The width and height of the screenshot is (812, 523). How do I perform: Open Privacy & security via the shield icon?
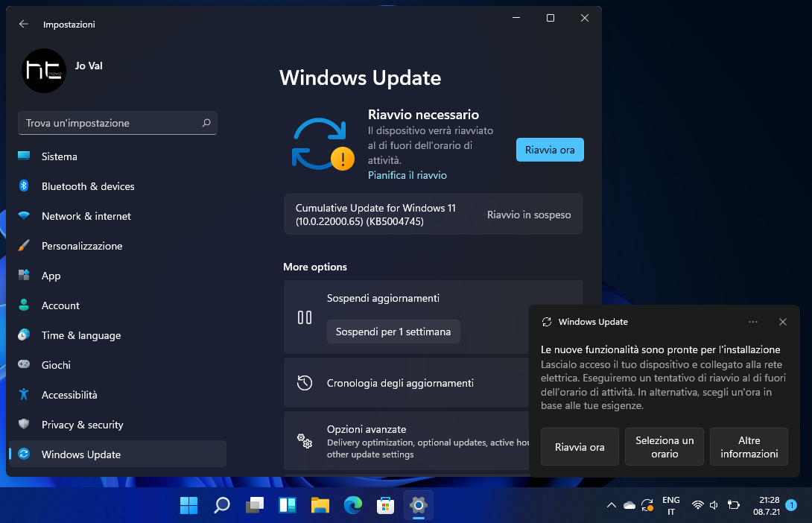click(24, 425)
